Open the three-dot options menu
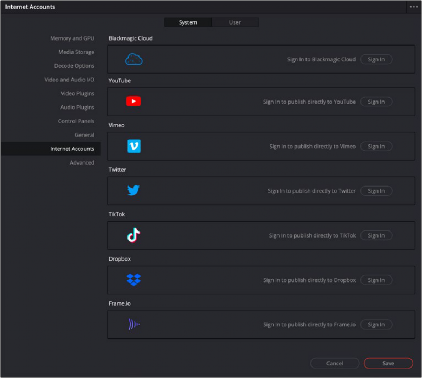 click(x=414, y=7)
